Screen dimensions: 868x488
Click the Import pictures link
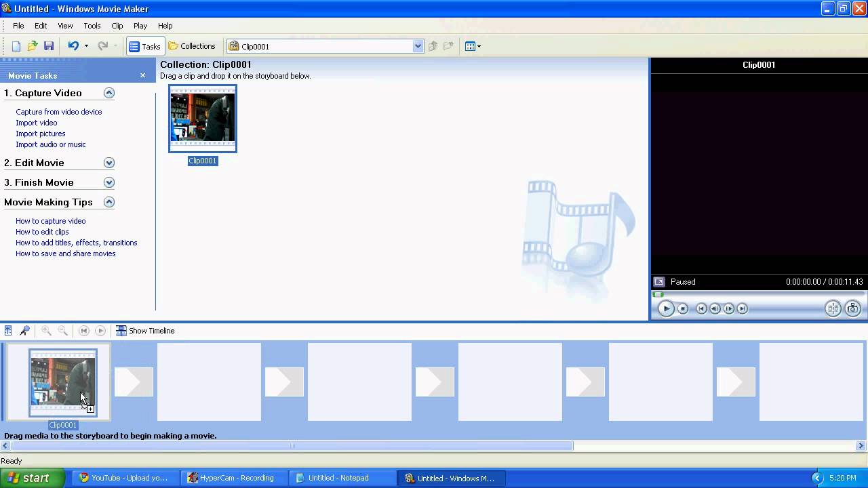pyautogui.click(x=41, y=134)
